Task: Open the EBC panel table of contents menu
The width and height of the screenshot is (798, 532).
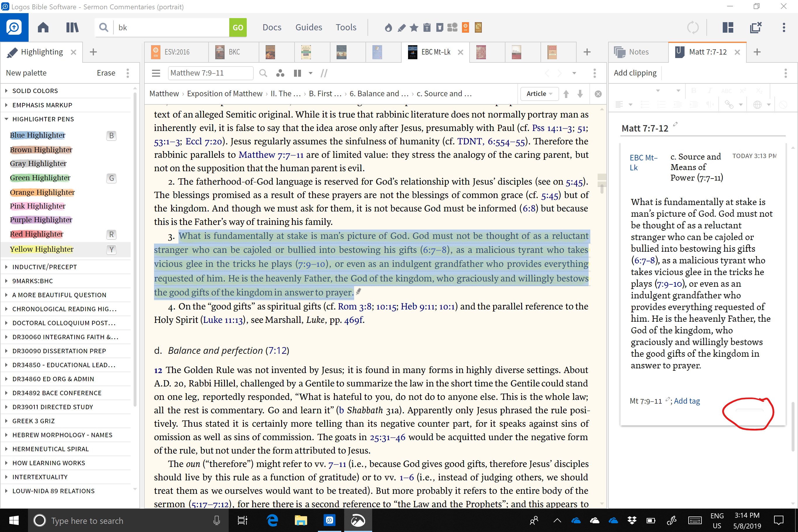Action: pos(156,73)
